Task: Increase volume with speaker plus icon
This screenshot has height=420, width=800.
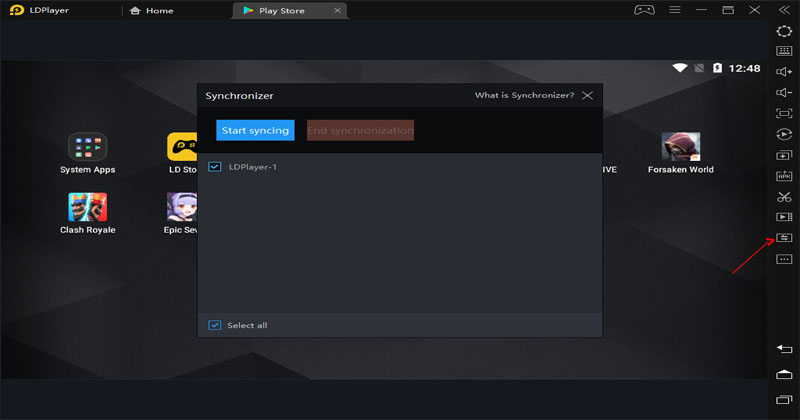Action: tap(784, 72)
